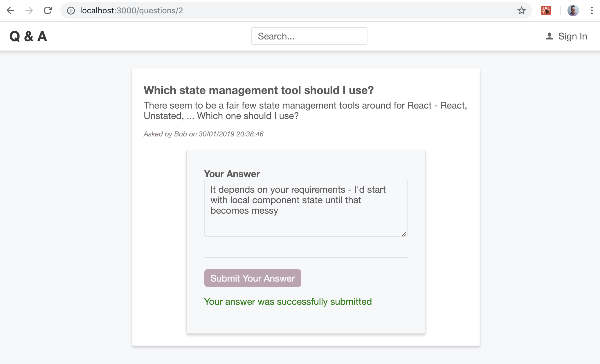
Task: Open Chrome's three-dot menu
Action: 592,11
